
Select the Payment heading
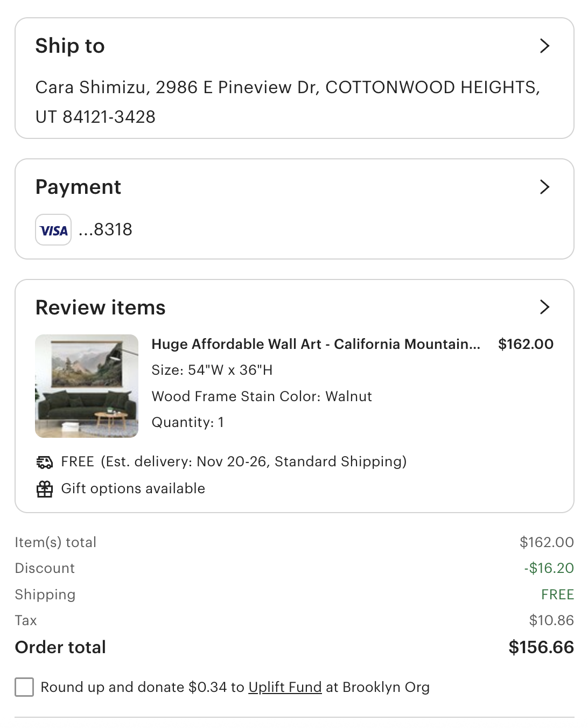point(78,187)
